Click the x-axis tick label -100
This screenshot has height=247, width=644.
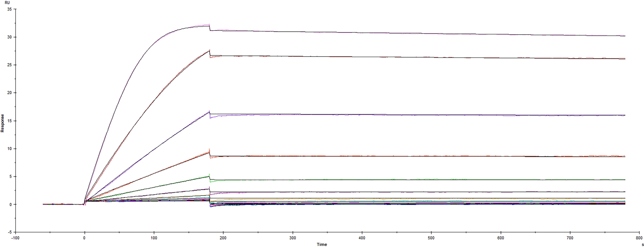tap(15, 238)
